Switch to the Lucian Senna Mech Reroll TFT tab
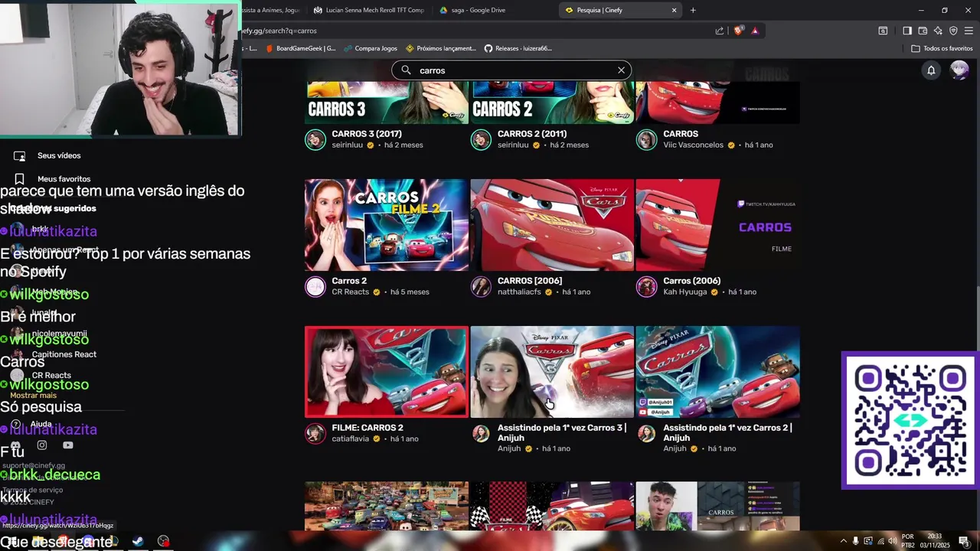This screenshot has width=980, height=551. [367, 10]
